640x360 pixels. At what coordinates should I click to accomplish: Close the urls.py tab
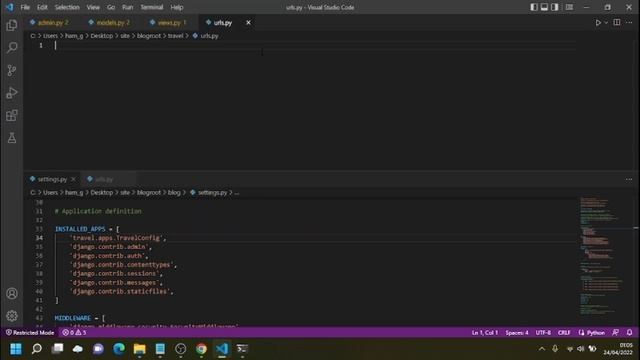click(249, 22)
